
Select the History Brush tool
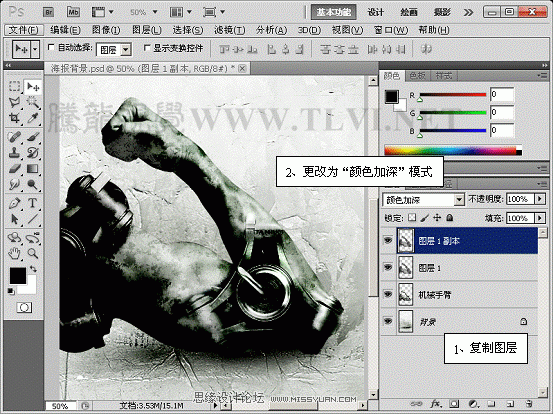click(33, 152)
